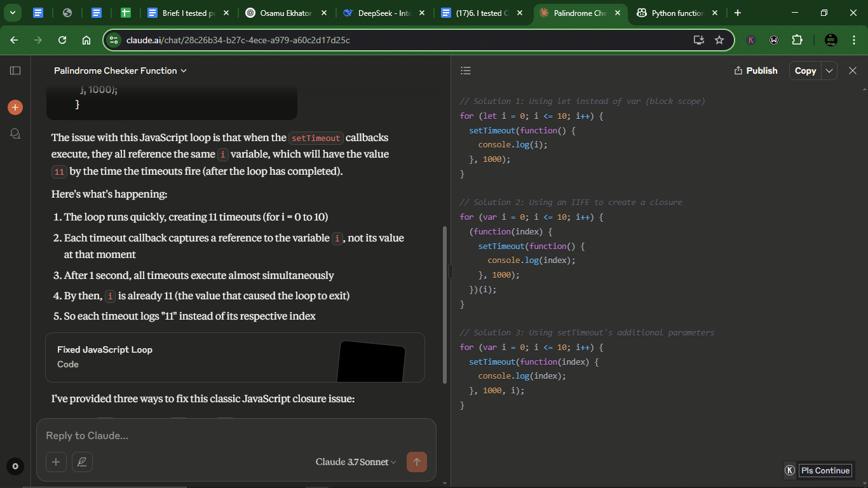Open the writing style picker icon
Viewport: 868px width, 488px height.
pos(82,462)
